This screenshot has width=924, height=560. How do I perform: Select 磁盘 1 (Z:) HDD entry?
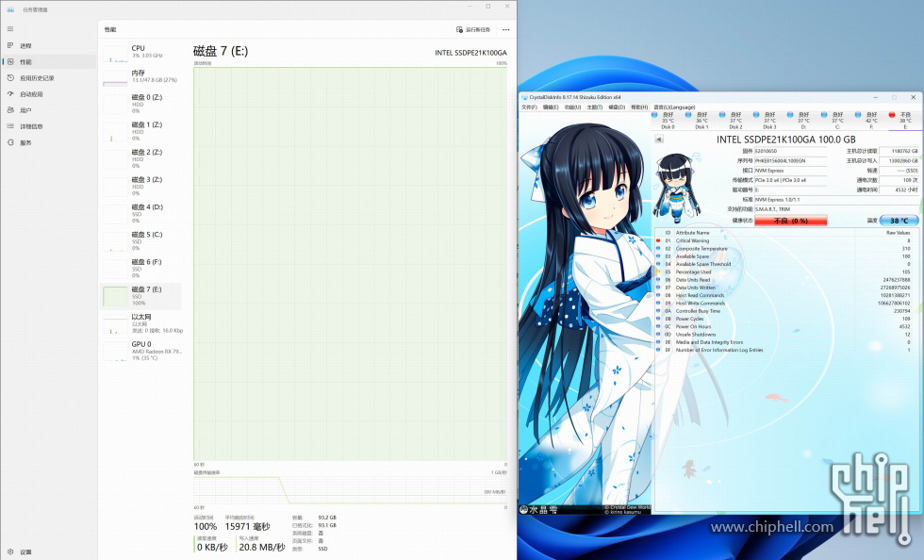point(141,131)
